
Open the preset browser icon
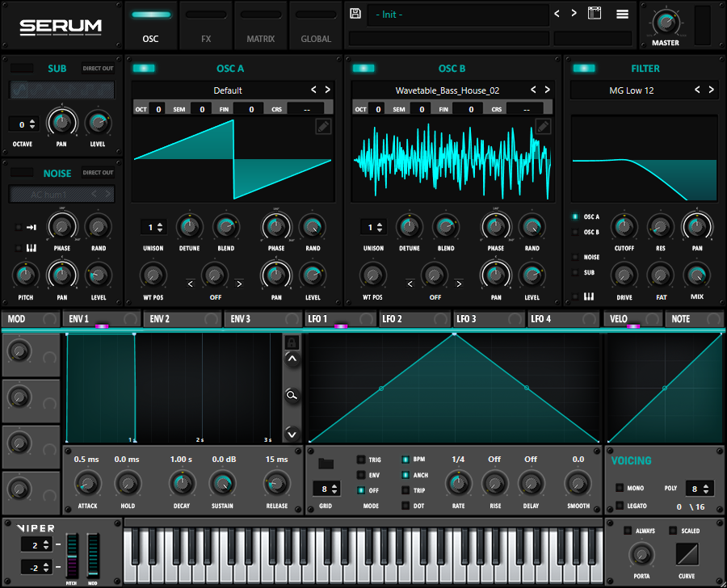tap(595, 14)
